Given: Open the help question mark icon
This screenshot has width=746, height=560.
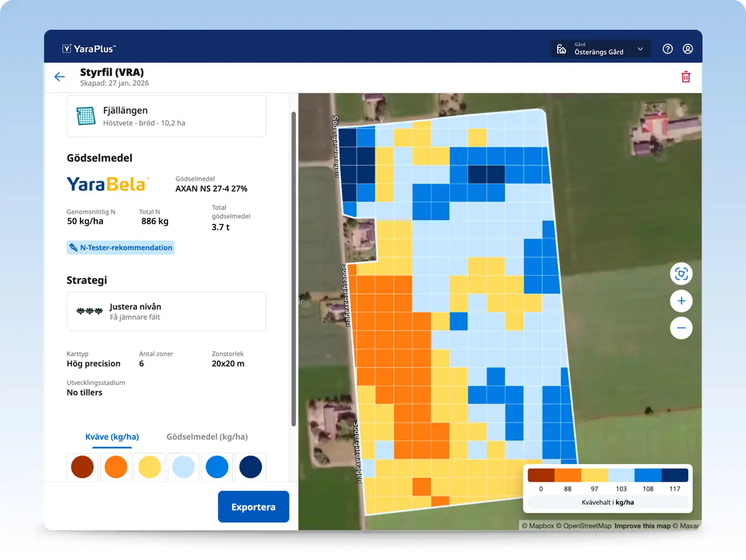Looking at the screenshot, I should pyautogui.click(x=667, y=49).
